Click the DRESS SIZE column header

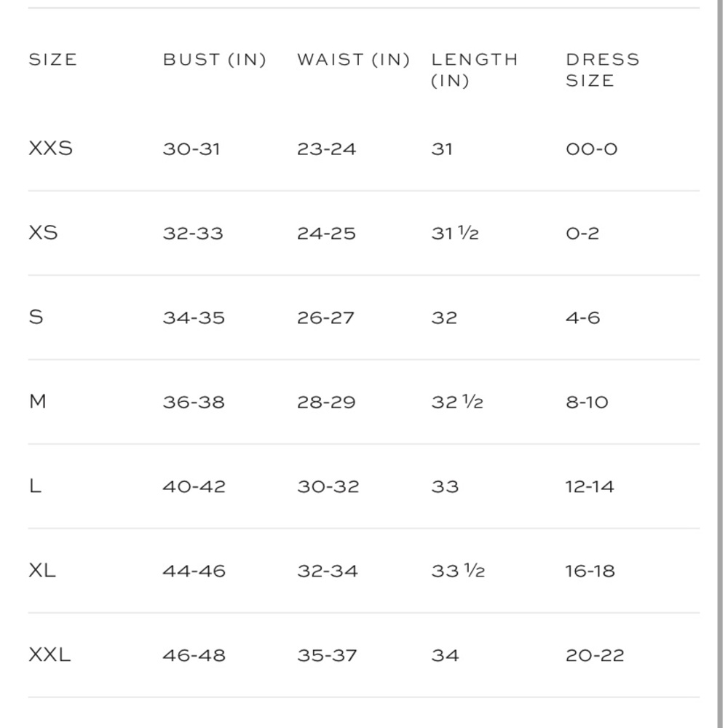coord(603,70)
